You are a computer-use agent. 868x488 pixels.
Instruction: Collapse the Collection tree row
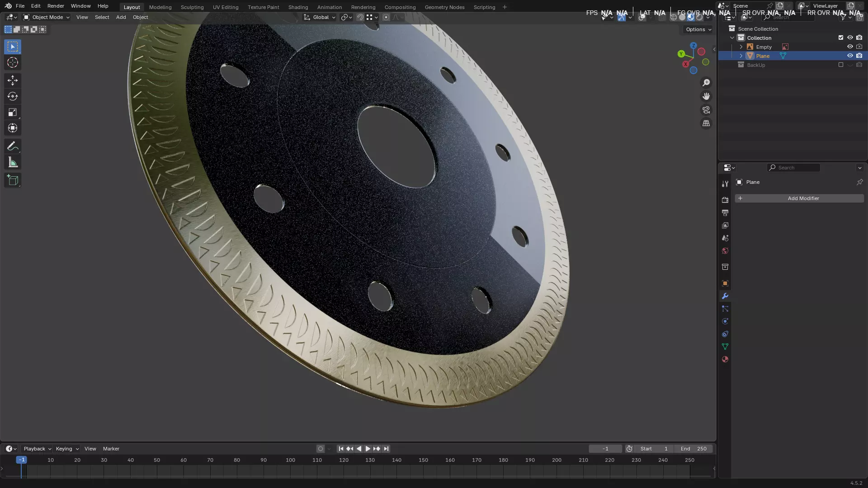[732, 38]
